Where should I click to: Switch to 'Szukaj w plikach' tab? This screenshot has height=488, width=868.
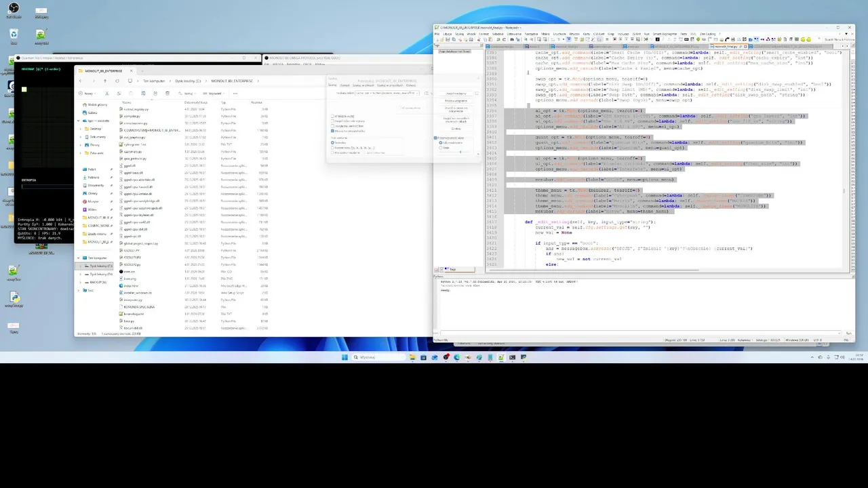[x=363, y=85]
